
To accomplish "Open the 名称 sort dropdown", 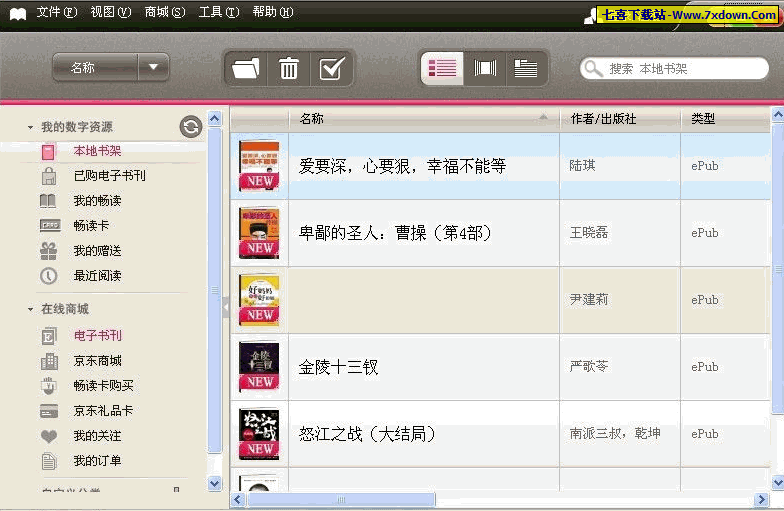I will (x=153, y=68).
